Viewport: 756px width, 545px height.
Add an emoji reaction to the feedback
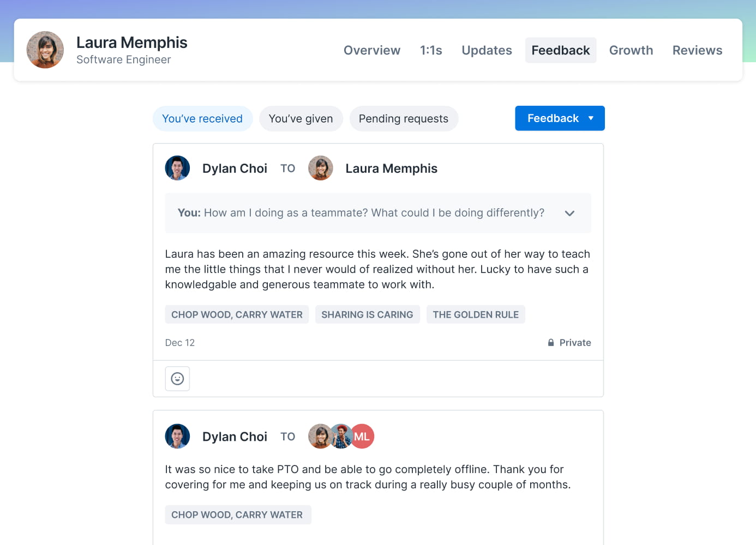coord(177,378)
